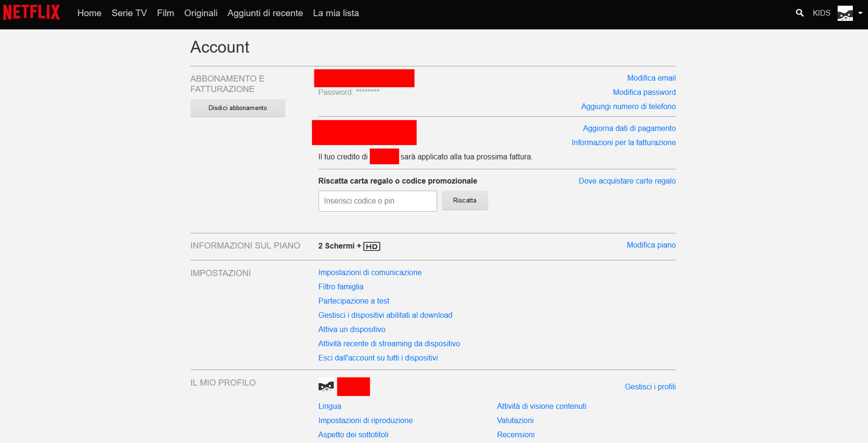Image resolution: width=868 pixels, height=443 pixels.
Task: Click Riscatta carta regalo o codice promozionale heading
Action: click(x=397, y=181)
